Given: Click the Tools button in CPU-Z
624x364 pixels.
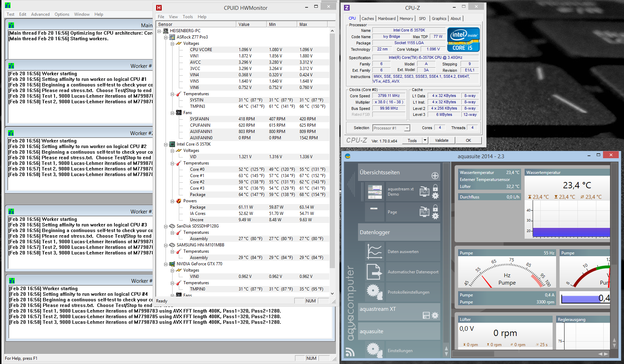Looking at the screenshot, I should pos(412,140).
